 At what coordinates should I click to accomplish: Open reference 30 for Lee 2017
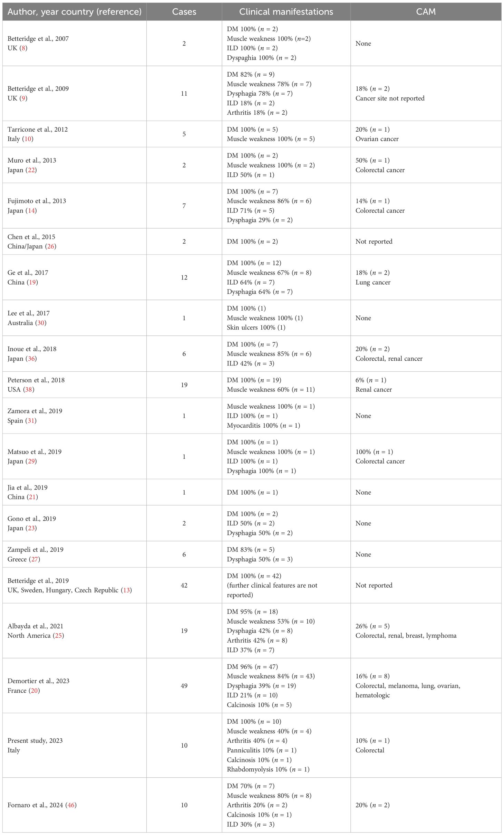click(41, 323)
